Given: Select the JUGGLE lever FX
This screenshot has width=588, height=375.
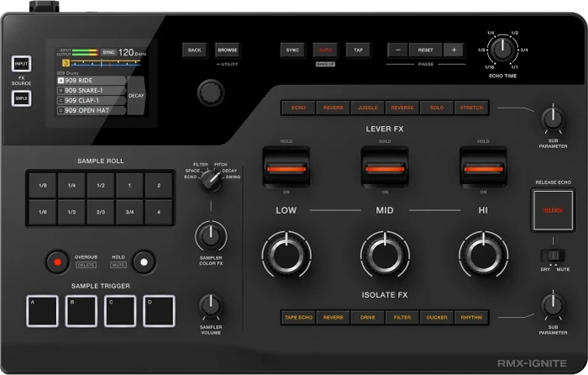Looking at the screenshot, I should click(x=368, y=108).
